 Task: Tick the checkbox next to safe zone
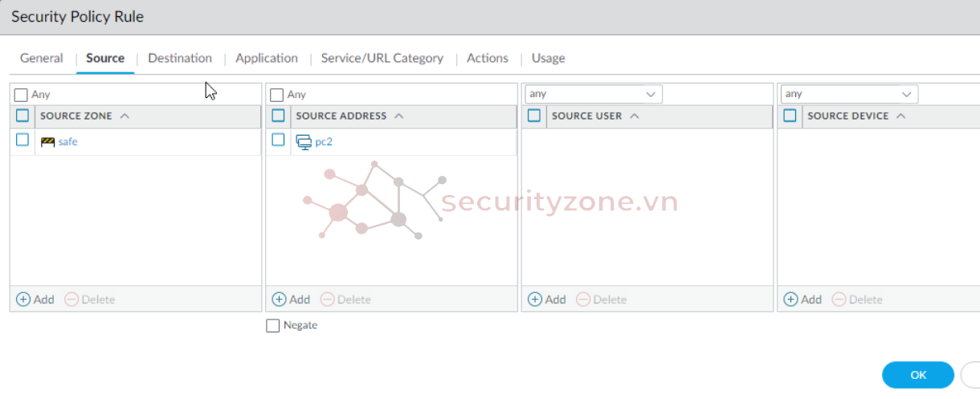pos(22,140)
